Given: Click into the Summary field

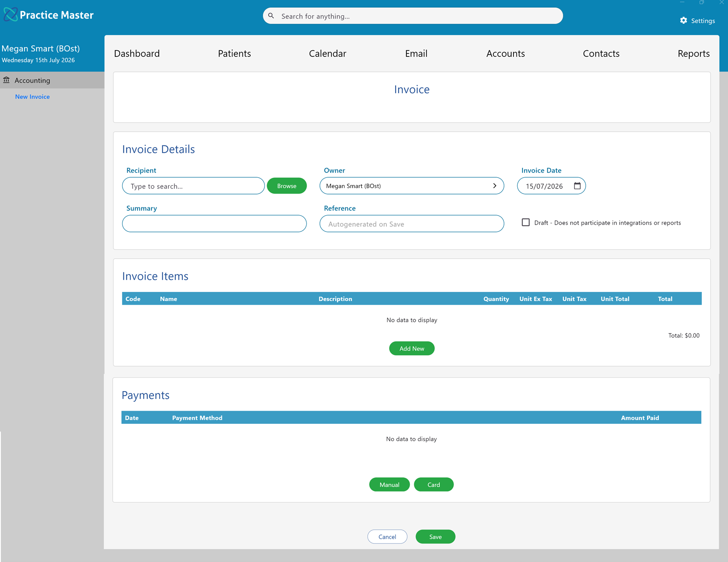Looking at the screenshot, I should point(214,224).
